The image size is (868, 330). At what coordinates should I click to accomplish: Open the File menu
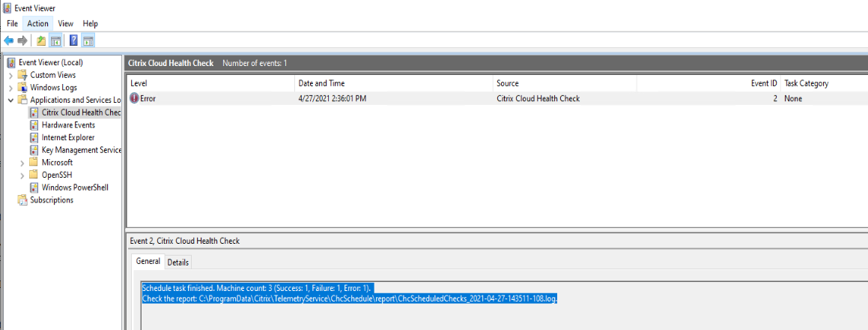[x=12, y=24]
